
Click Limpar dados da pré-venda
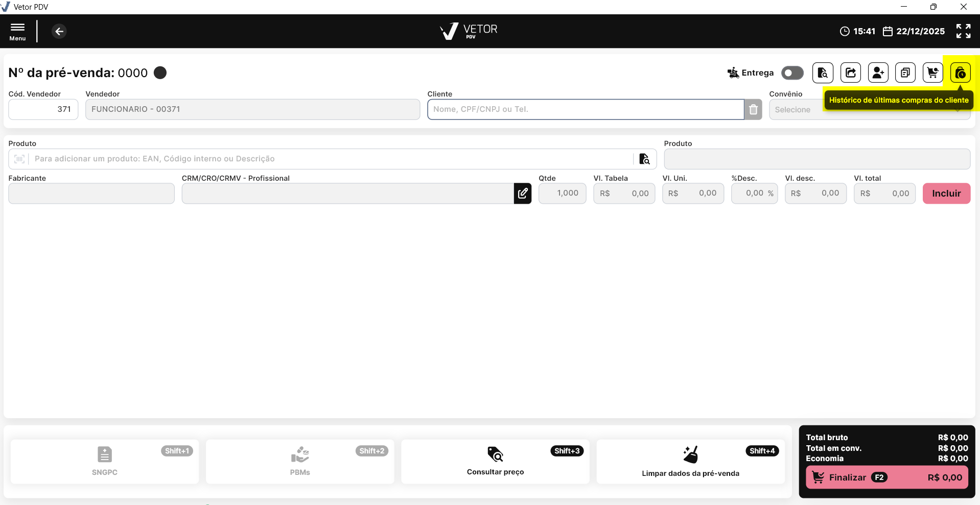690,462
